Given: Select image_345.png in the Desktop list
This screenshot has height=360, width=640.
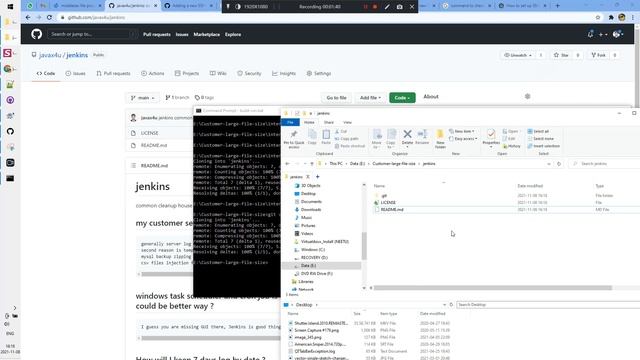Looking at the screenshot, I should (x=308, y=338).
